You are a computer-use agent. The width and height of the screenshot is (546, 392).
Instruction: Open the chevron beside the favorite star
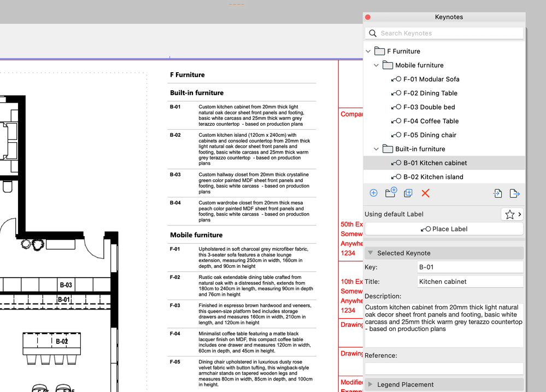519,214
